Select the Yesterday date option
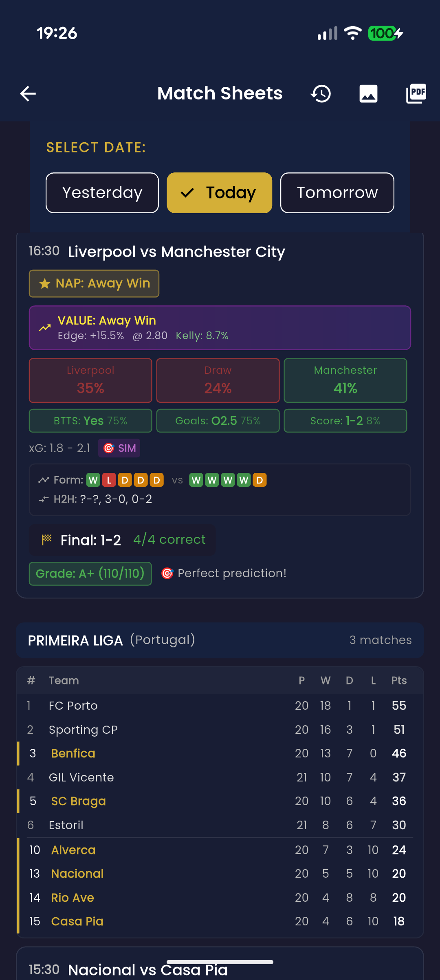Viewport: 440px width, 980px height. pyautogui.click(x=101, y=192)
